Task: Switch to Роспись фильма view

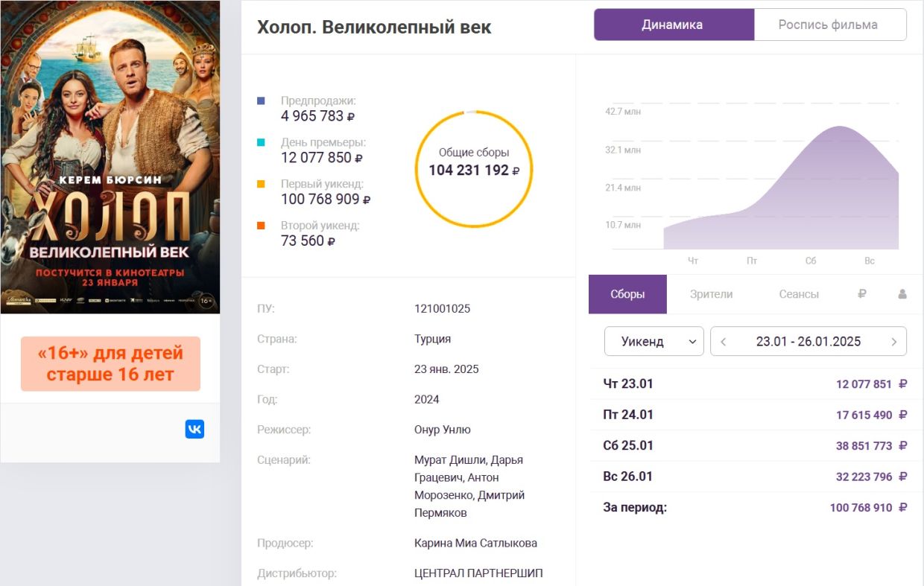Action: coord(829,25)
